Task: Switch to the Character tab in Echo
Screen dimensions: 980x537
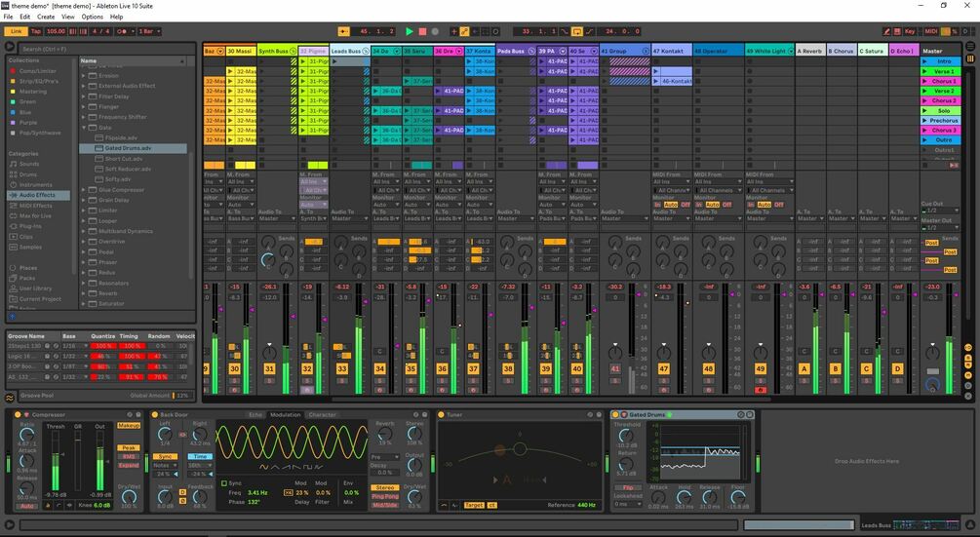Action: tap(322, 414)
